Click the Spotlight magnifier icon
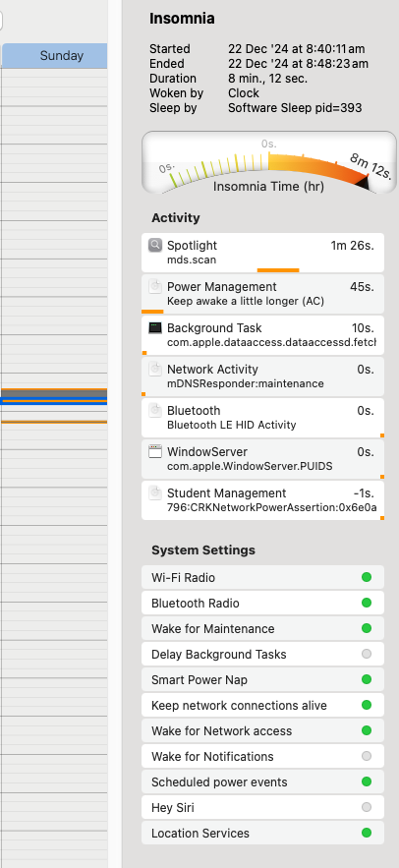This screenshot has height=868, width=399. (x=155, y=245)
